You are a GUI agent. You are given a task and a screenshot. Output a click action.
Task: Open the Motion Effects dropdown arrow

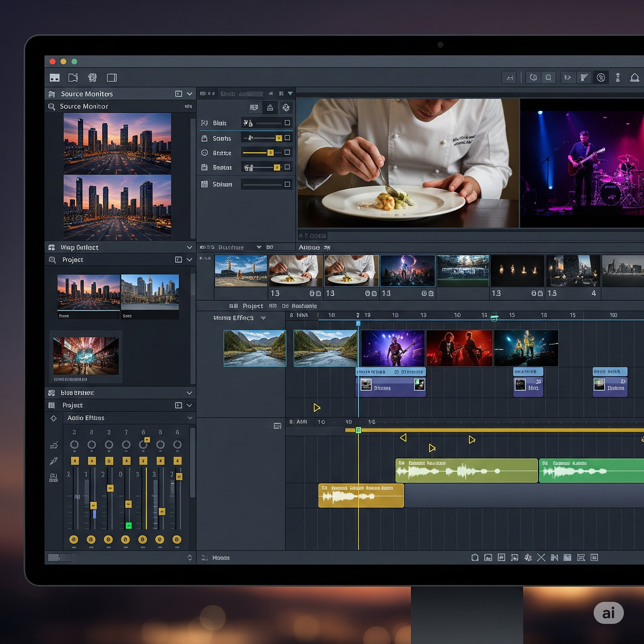point(263,318)
